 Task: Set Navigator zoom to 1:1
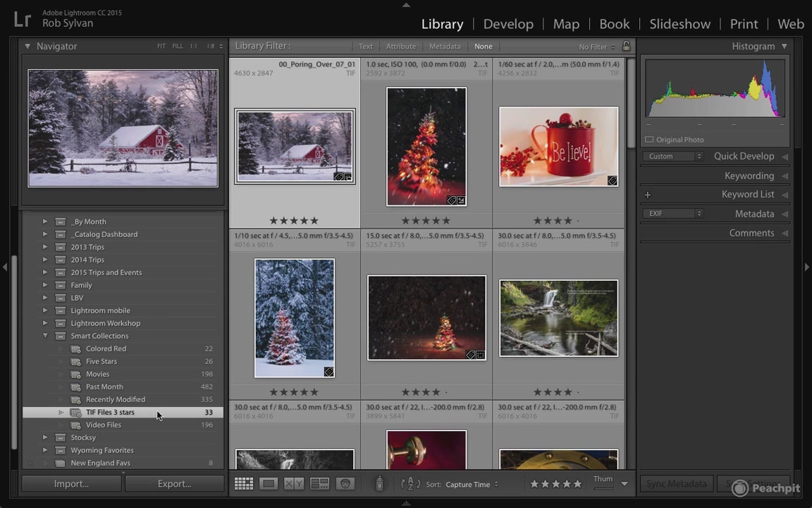click(194, 46)
